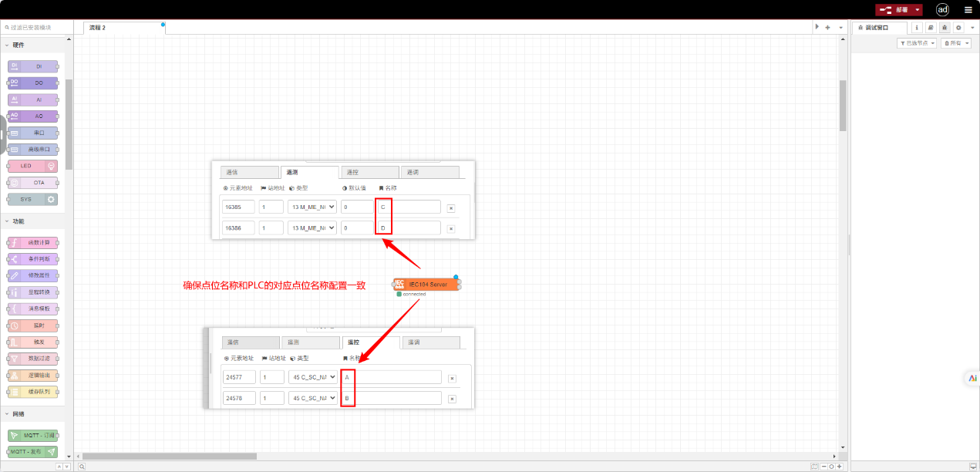Open the configuration gear sidebar icon

[x=958, y=27]
